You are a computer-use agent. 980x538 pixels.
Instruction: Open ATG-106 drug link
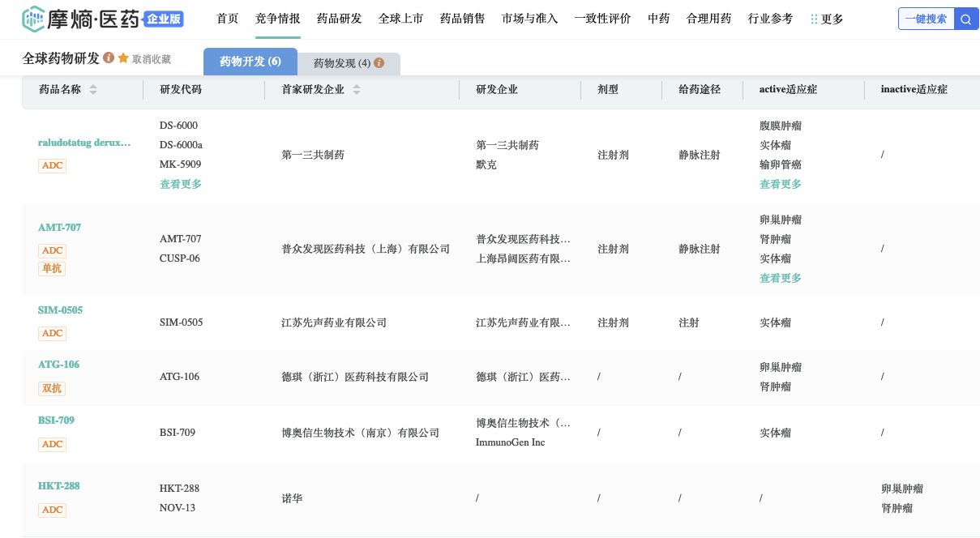point(58,365)
